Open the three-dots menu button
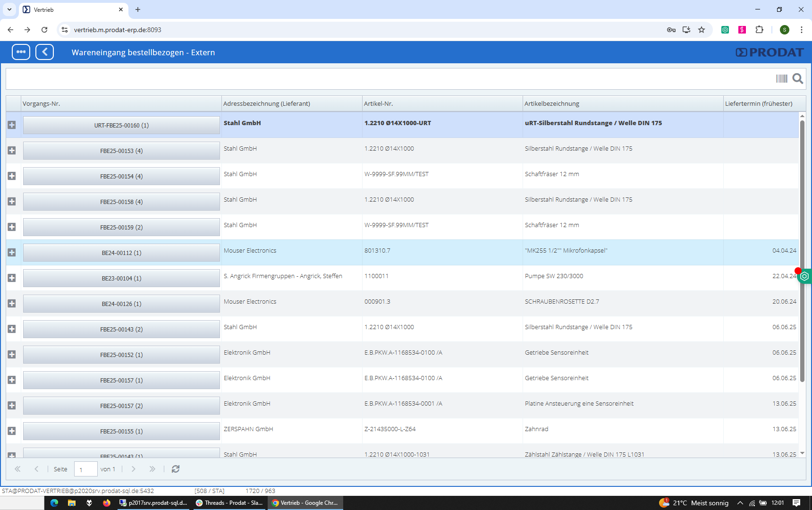 (x=21, y=52)
